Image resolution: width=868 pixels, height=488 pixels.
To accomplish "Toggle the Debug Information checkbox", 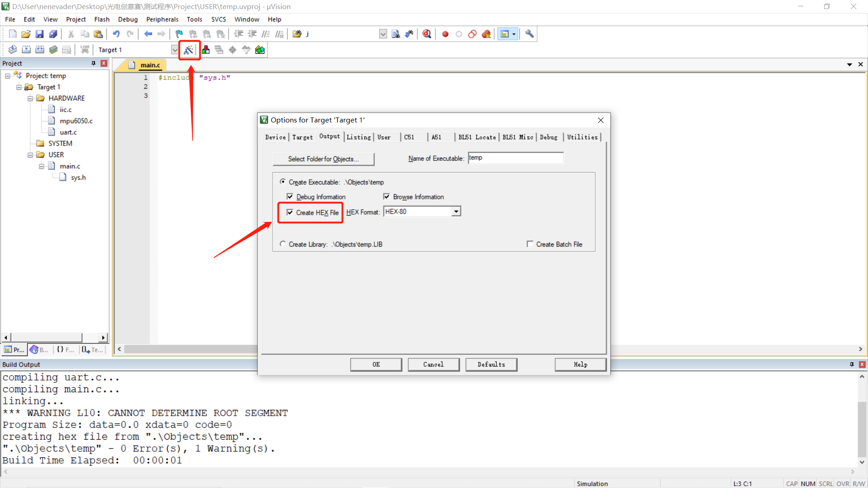I will pyautogui.click(x=290, y=197).
